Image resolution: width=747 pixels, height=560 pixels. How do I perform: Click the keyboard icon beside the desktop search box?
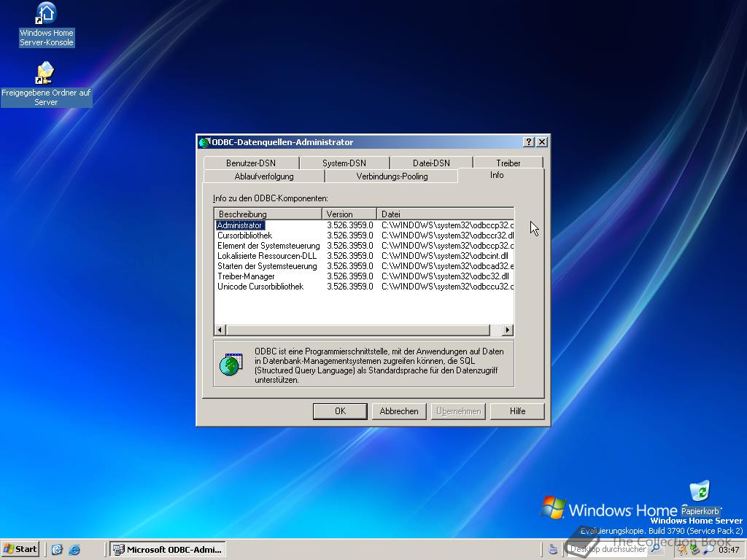(553, 549)
